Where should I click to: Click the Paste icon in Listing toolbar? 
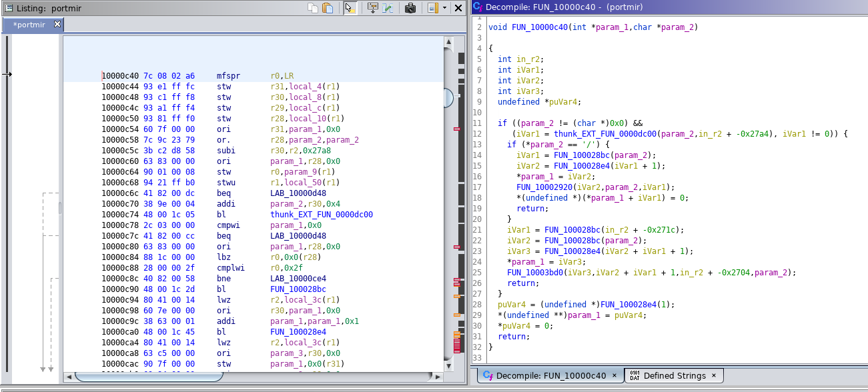coord(328,8)
